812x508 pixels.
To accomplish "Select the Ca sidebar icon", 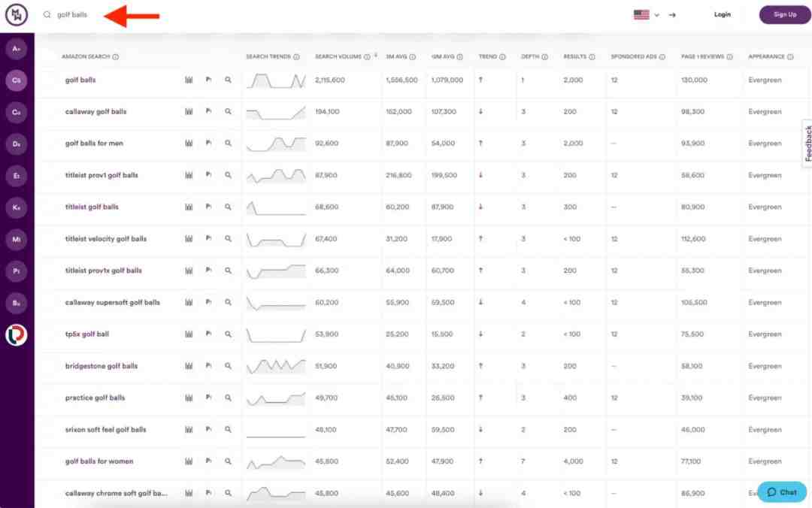I will click(x=17, y=113).
